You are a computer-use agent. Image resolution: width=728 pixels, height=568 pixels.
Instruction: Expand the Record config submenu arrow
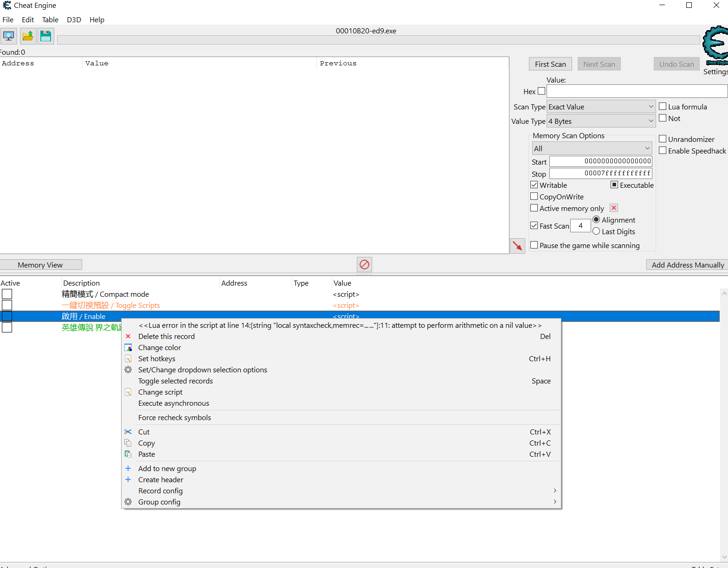(x=555, y=491)
